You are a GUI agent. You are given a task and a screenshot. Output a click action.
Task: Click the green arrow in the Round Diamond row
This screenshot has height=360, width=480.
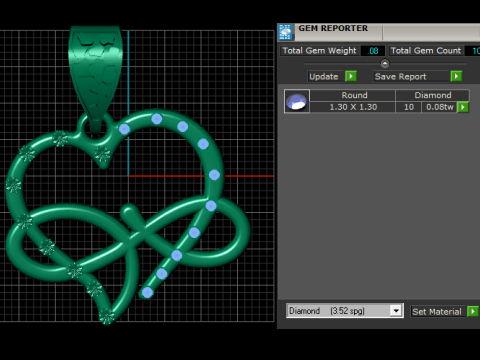(x=463, y=107)
